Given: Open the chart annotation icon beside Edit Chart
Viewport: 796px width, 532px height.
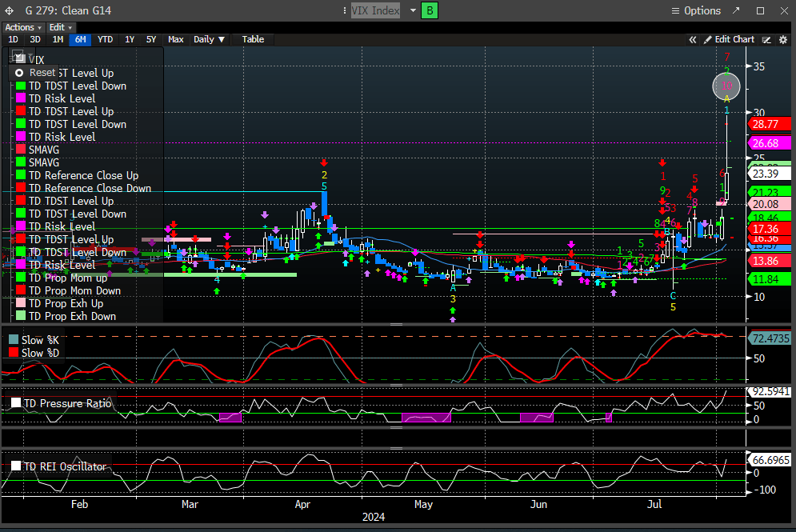Looking at the screenshot, I should coord(766,39).
